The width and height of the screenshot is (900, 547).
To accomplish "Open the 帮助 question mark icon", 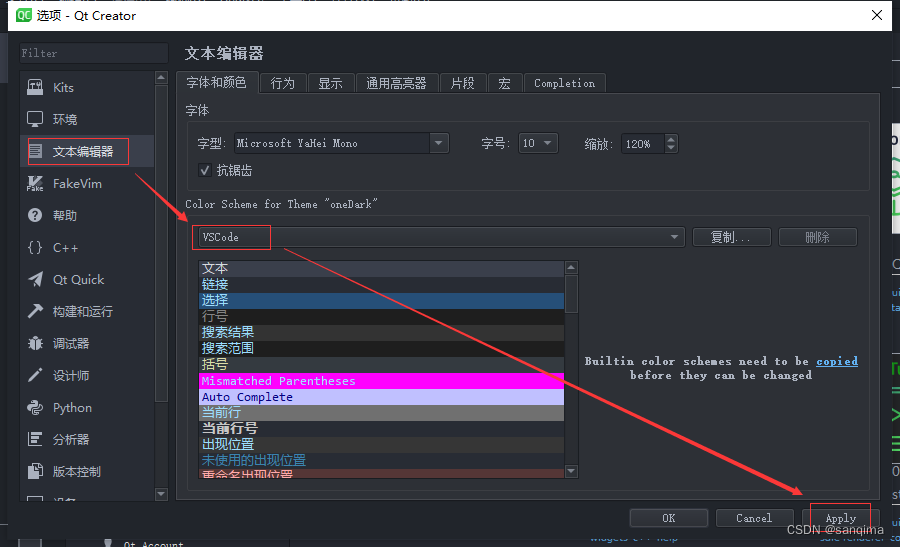I will (35, 215).
